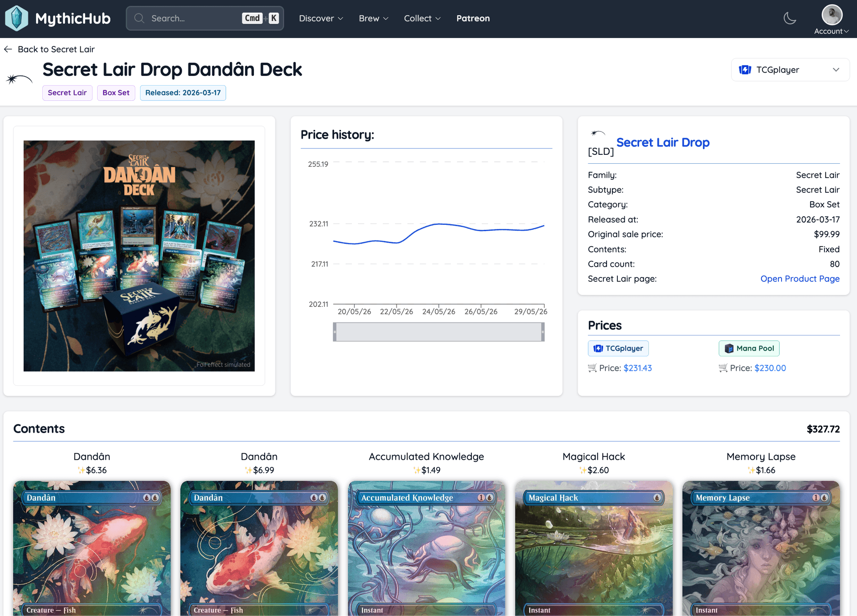Screen dimensions: 857x616
Task: Click the Box Set tag badge
Action: coord(116,93)
